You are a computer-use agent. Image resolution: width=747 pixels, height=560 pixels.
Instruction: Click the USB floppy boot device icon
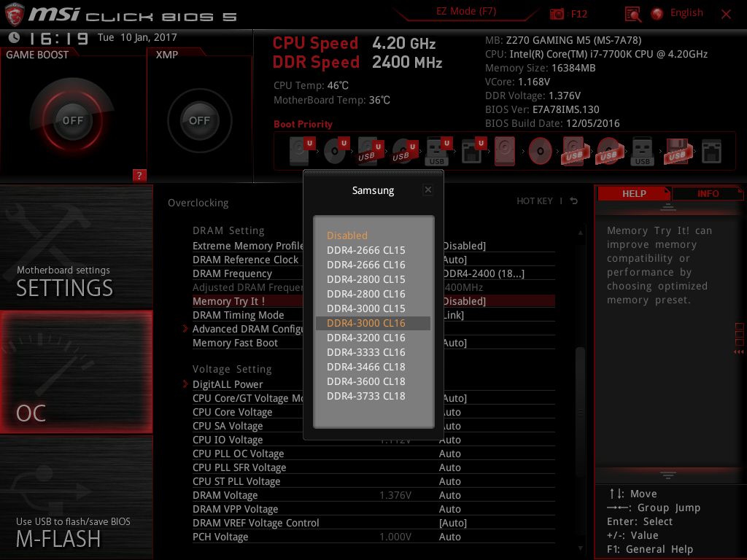tap(677, 152)
